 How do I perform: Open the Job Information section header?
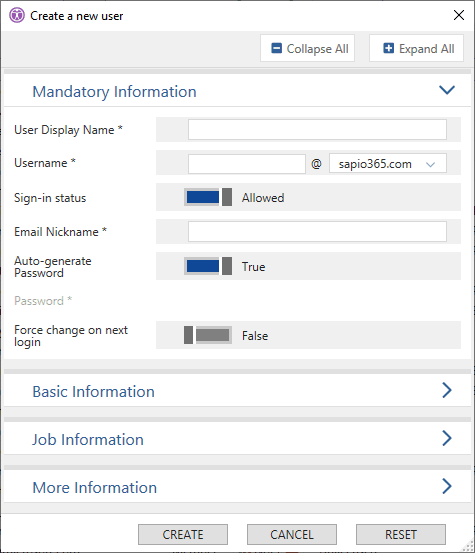tap(237, 438)
